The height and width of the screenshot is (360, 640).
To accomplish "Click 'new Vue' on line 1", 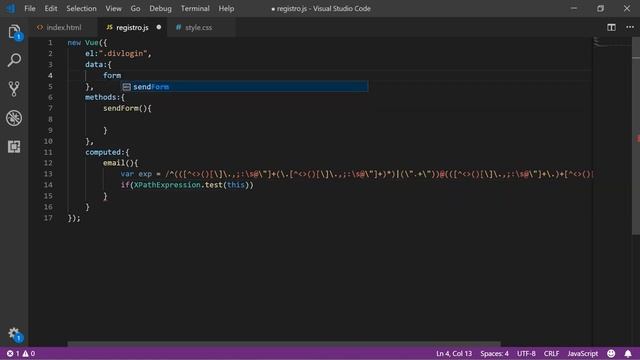I will (x=83, y=42).
